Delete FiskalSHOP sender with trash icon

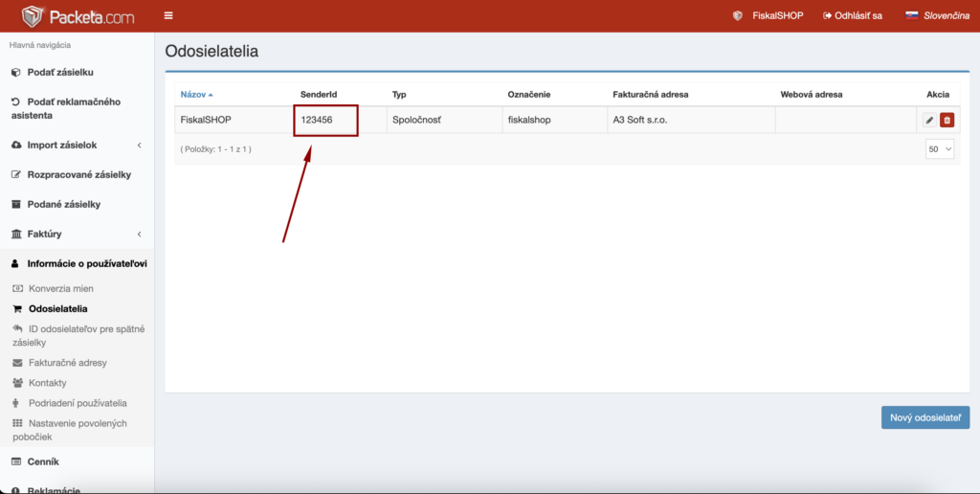click(947, 120)
